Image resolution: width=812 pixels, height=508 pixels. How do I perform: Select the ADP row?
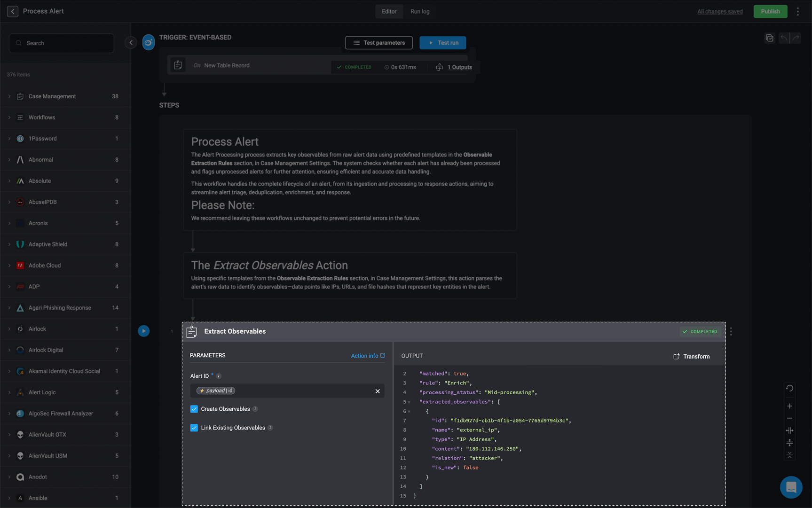pos(65,287)
